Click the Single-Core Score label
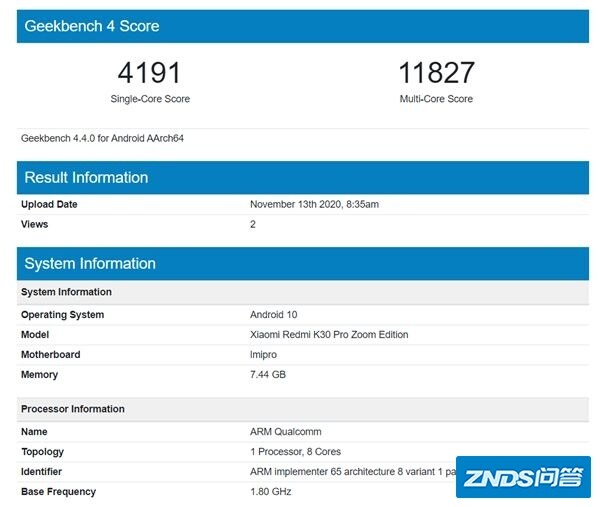 coord(150,99)
